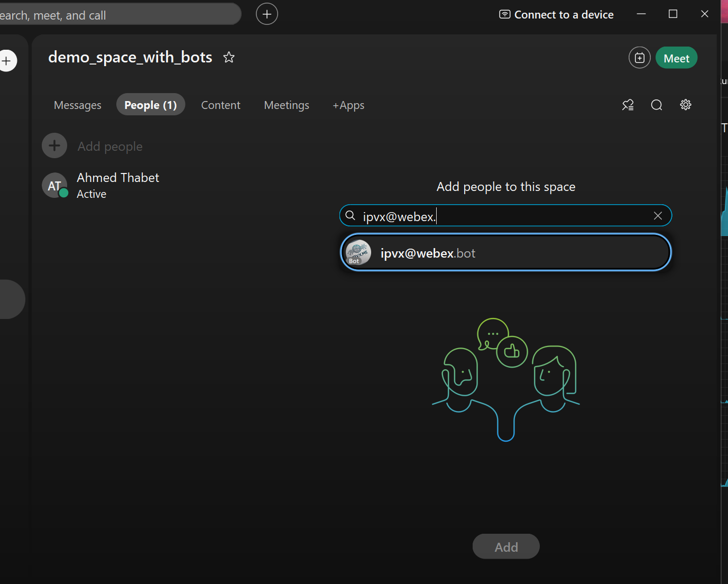Open the Content tab
The height and width of the screenshot is (584, 728).
[220, 105]
